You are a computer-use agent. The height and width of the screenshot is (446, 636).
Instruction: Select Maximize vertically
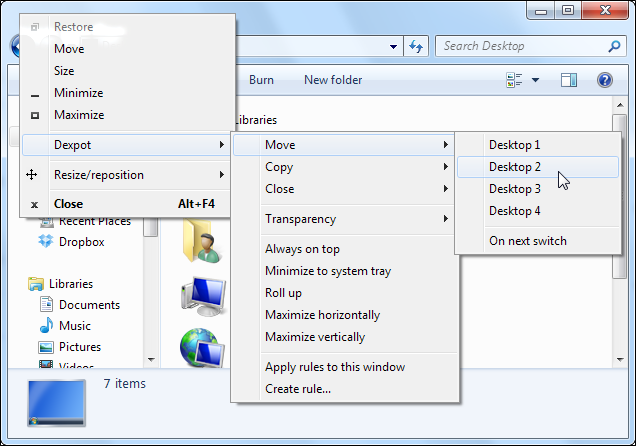pyautogui.click(x=344, y=337)
